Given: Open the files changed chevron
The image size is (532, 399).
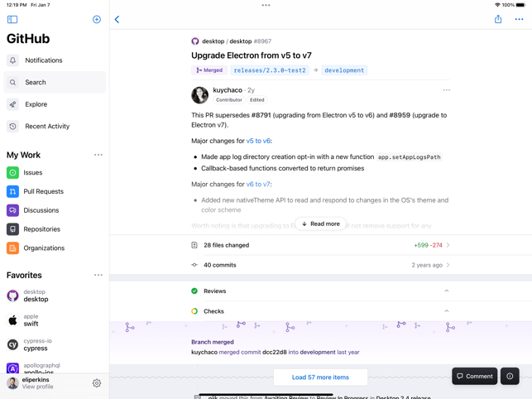Looking at the screenshot, I should coord(448,245).
